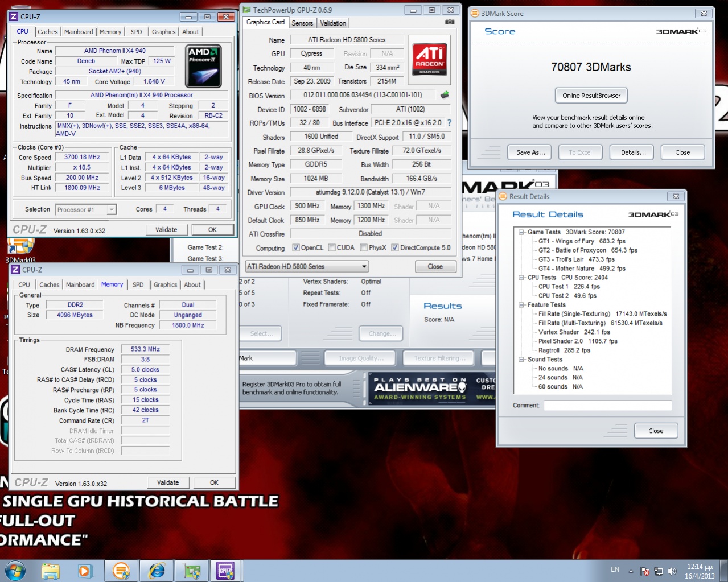Click the 'AMD Phenom II X4 940' name field
This screenshot has height=582, width=728.
115,51
